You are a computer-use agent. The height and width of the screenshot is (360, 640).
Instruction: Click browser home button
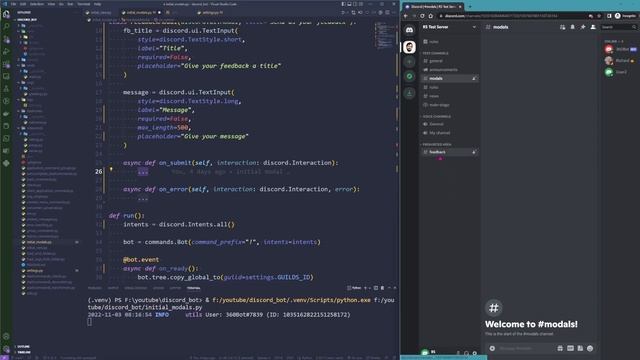click(431, 16)
